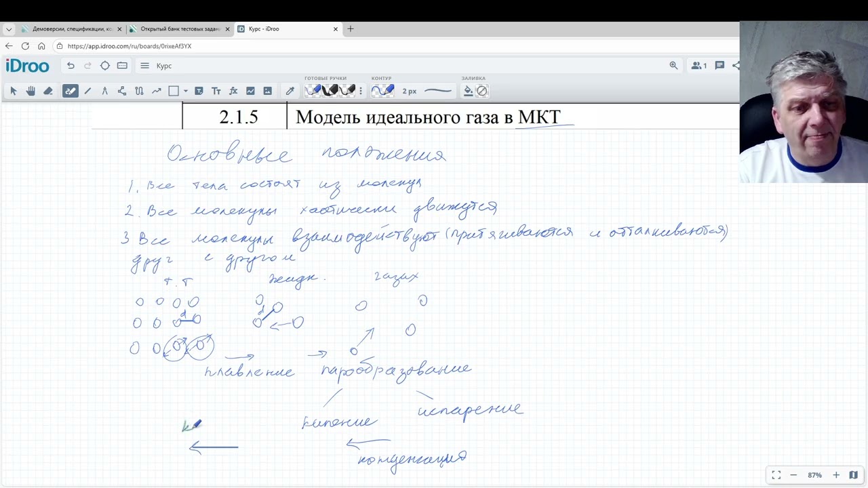Select the active pen drawing tool
Screen dimensions: 868x488
tap(71, 91)
